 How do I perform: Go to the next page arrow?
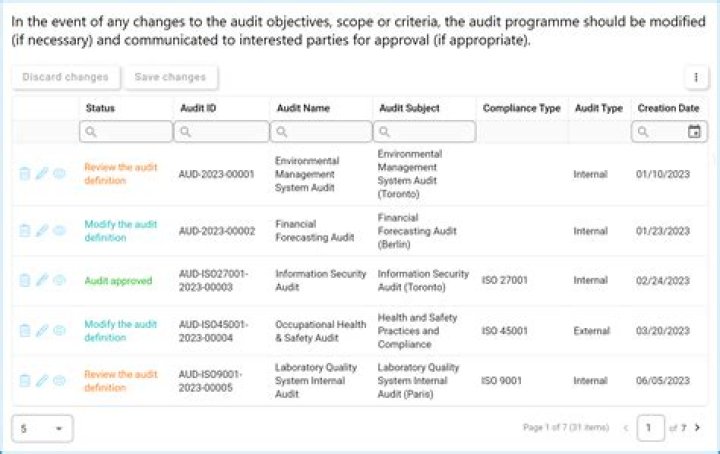pos(698,427)
